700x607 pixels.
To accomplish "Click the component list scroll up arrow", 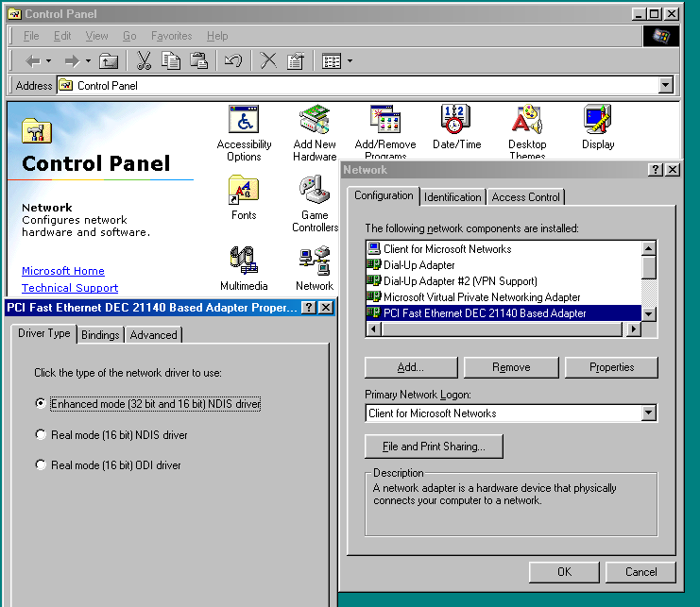I will [x=649, y=248].
